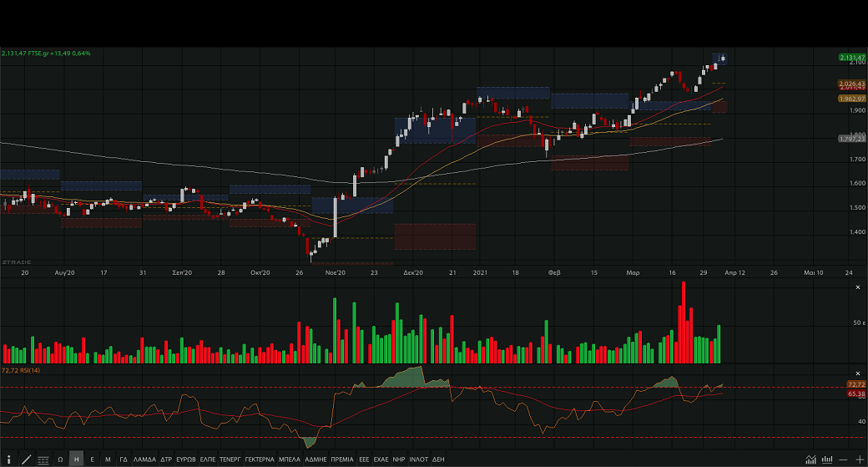Click the 1.797,23 moving average tag
This screenshot has height=467, width=868.
pyautogui.click(x=852, y=139)
